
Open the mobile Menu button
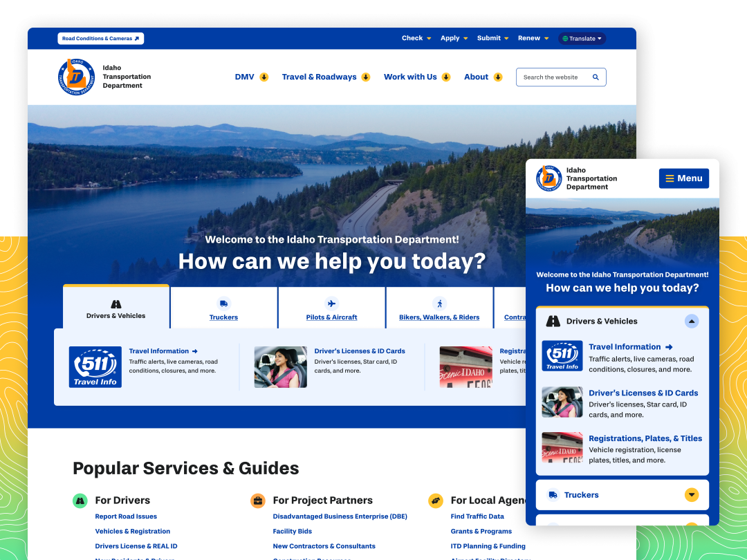(x=683, y=178)
